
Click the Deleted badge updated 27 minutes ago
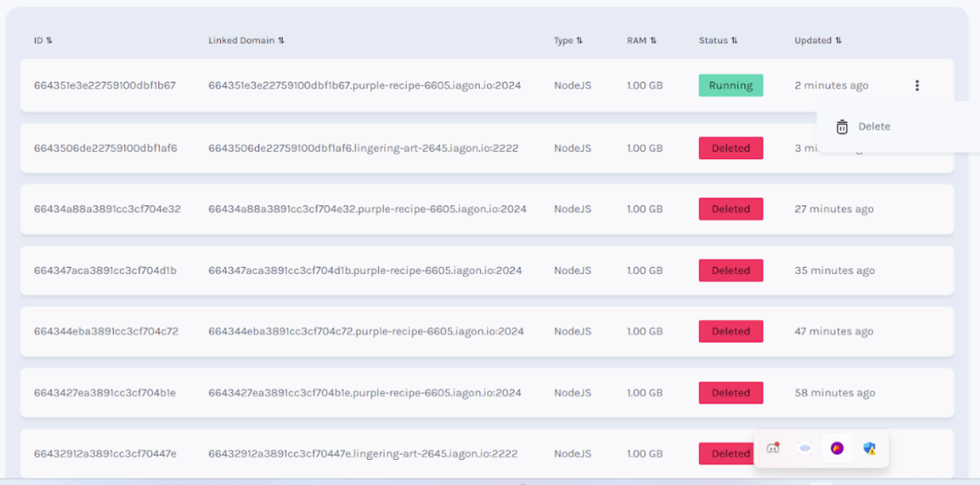[x=730, y=209]
